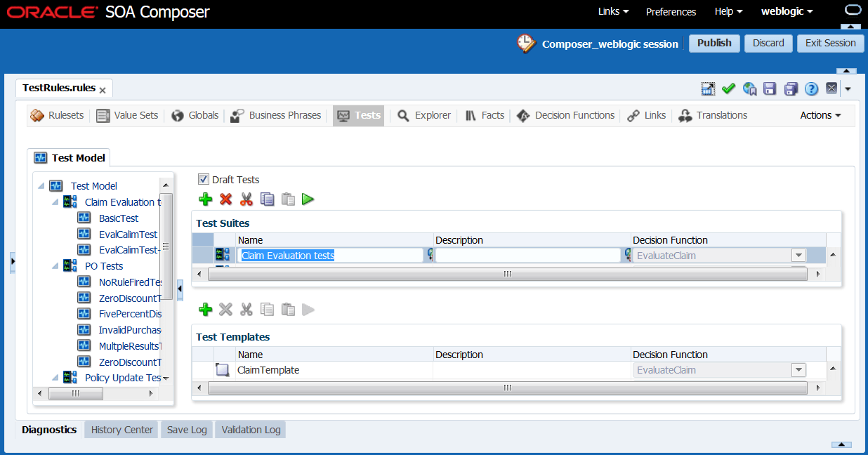Viewport: 868px width, 455px height.
Task: Select FivePercentDiscount tree item
Action: coord(131,314)
